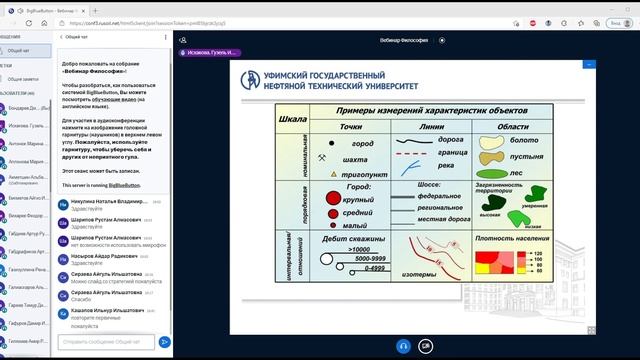The height and width of the screenshot is (360, 640).
Task: Select user Антонюк Марина in user list
Action: coord(24,144)
